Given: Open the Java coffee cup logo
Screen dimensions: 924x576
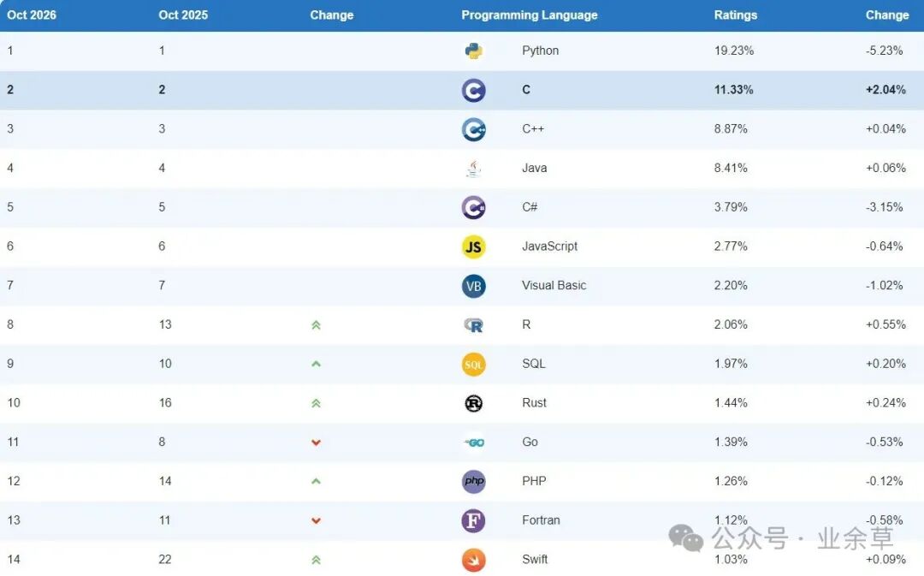Looking at the screenshot, I should pyautogui.click(x=473, y=169).
